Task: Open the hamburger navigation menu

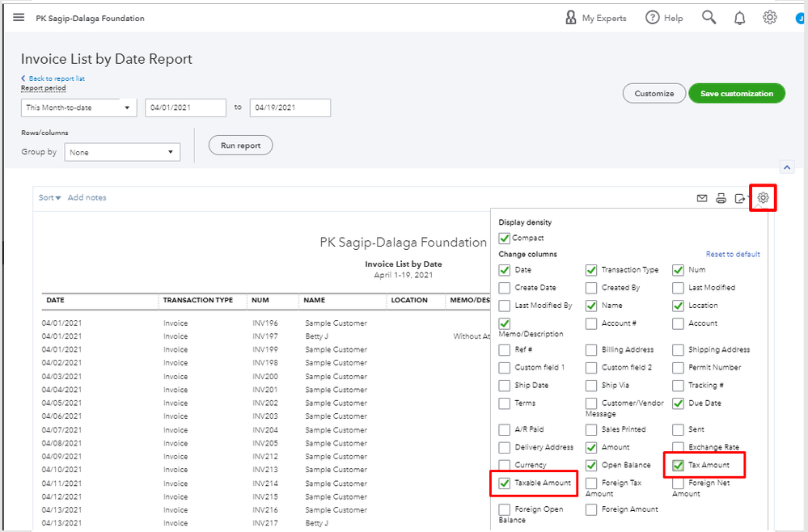Action: 19,18
